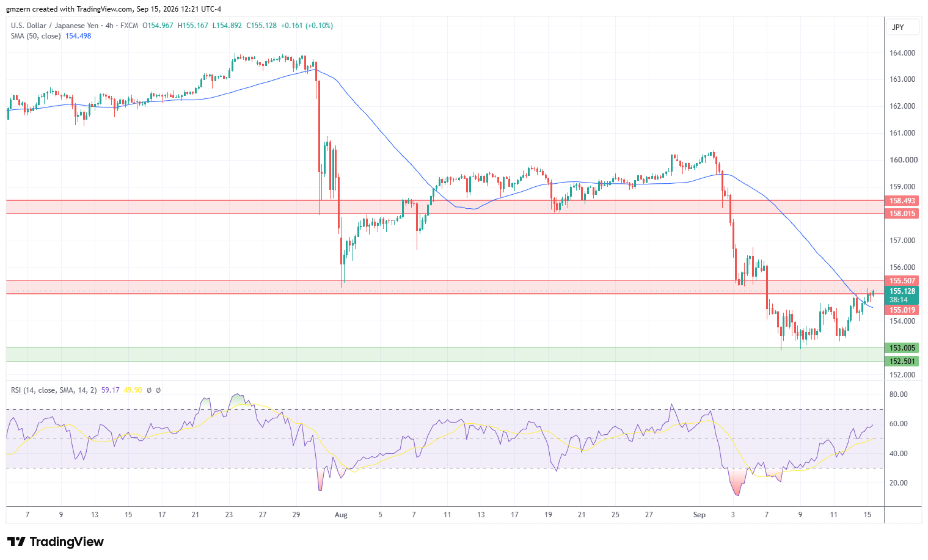Click the open price O154.967
Viewport: 928px width, 560px height.
point(158,26)
